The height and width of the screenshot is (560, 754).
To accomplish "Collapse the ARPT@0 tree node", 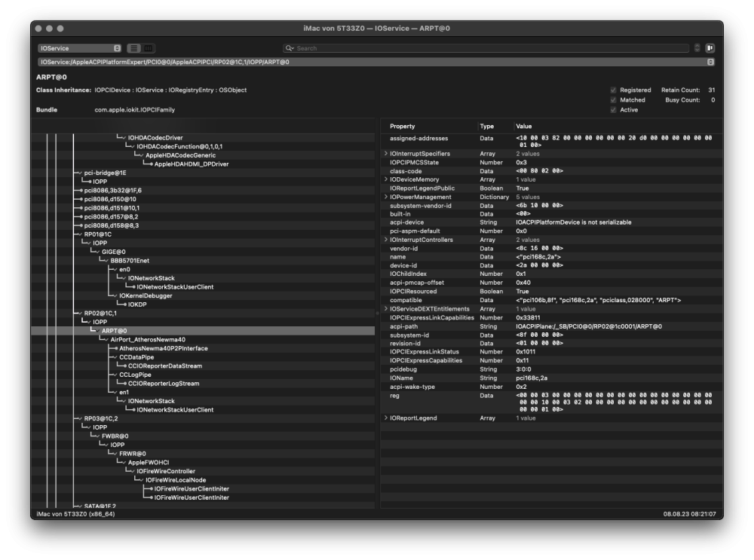I will 97,331.
